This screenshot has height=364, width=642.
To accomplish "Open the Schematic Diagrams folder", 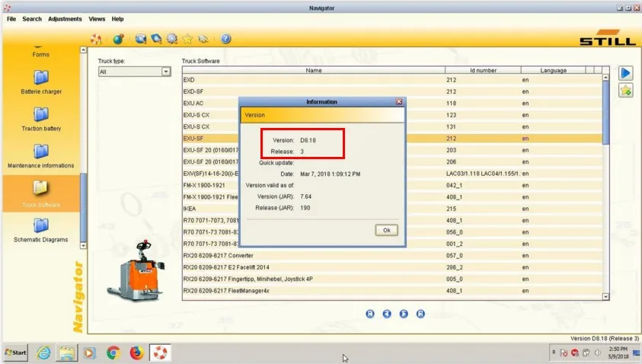I will pos(41,231).
